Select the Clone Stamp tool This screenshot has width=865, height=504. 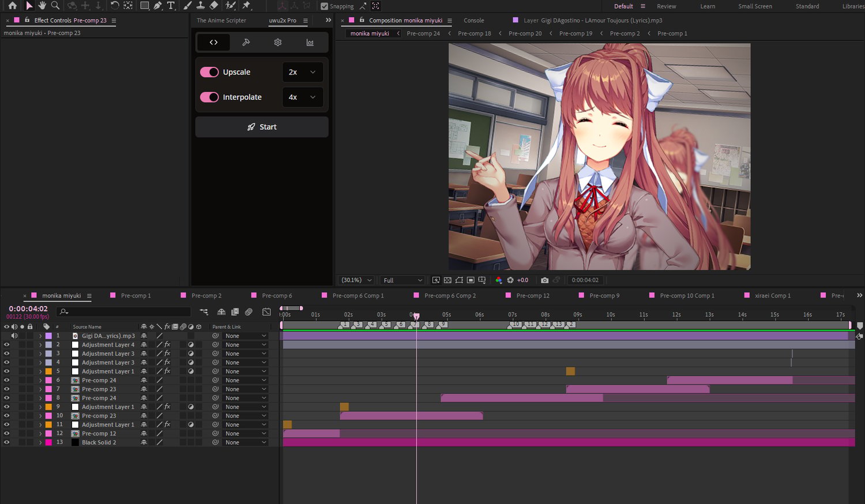click(200, 6)
